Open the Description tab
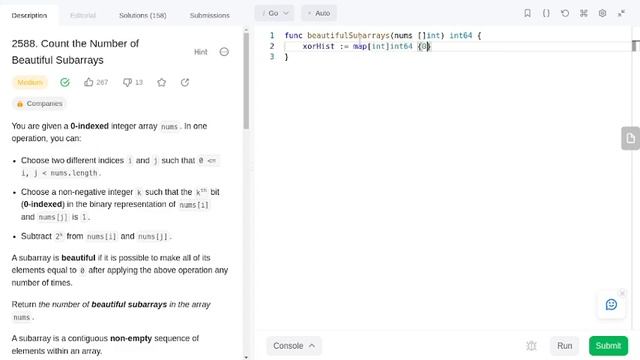This screenshot has width=640, height=360. click(29, 15)
